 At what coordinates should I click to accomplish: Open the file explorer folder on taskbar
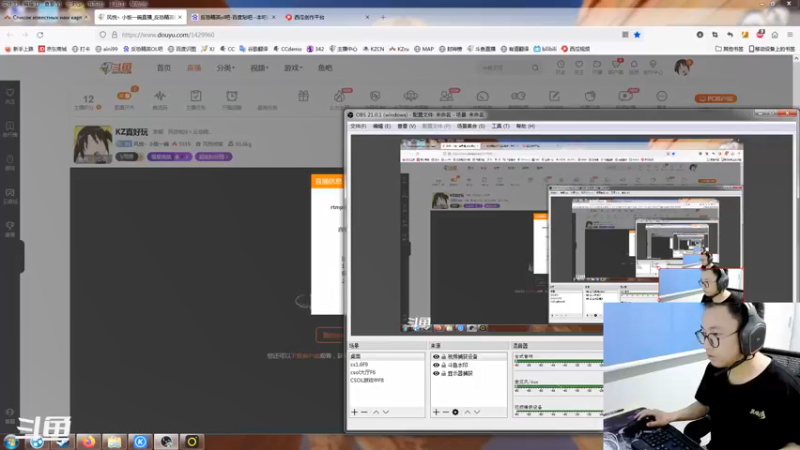click(114, 441)
